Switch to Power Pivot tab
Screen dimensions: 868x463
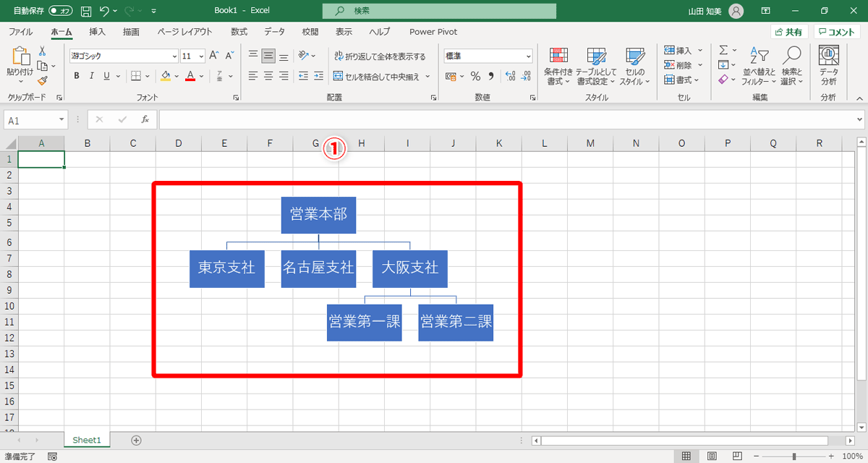coord(432,32)
